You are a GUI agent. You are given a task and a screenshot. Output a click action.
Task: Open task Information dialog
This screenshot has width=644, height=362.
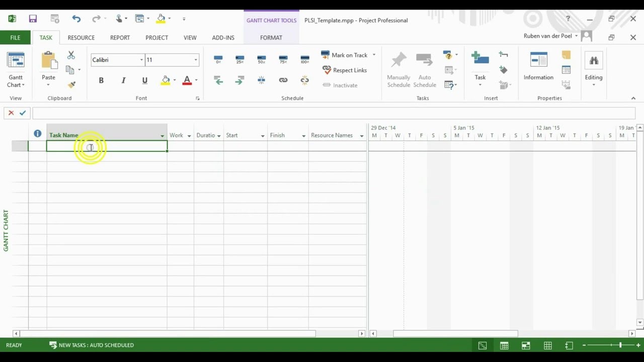pos(538,66)
